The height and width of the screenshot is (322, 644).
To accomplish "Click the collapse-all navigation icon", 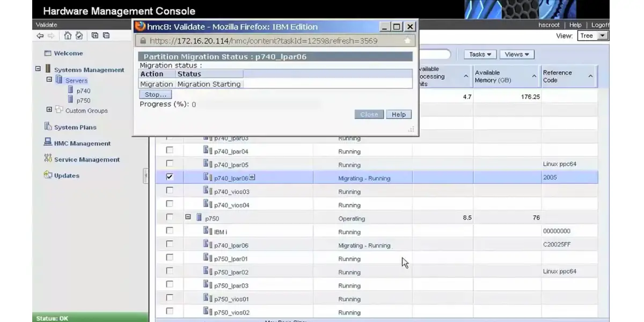I will 106,35.
